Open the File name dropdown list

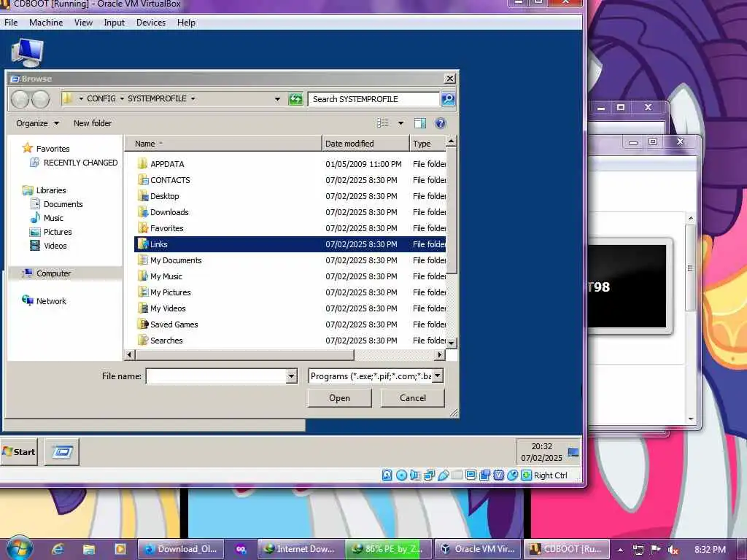[292, 376]
